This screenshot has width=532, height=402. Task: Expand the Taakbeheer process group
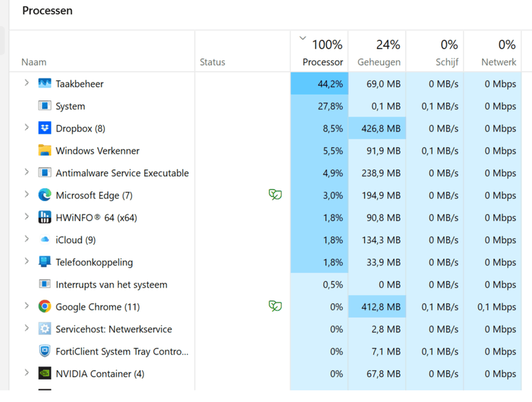(27, 83)
